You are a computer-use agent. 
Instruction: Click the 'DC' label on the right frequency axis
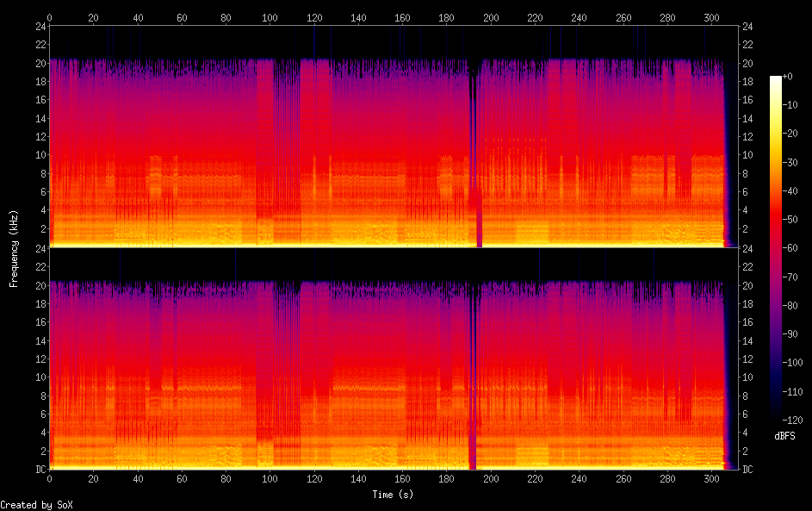[x=747, y=469]
